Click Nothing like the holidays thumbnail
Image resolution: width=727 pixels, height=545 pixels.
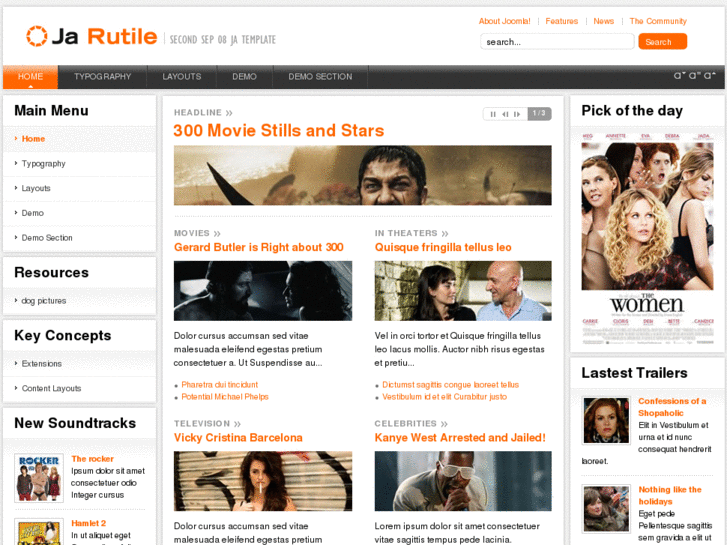point(606,508)
